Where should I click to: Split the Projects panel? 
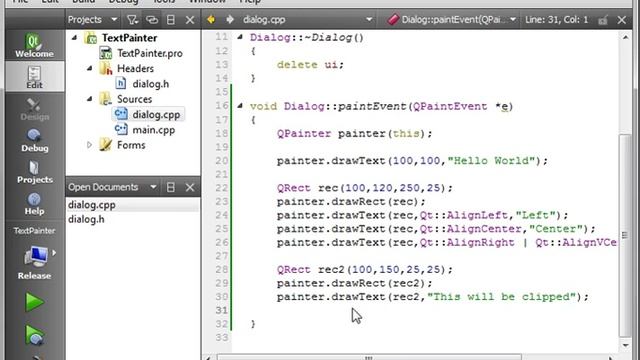pyautogui.click(x=171, y=20)
